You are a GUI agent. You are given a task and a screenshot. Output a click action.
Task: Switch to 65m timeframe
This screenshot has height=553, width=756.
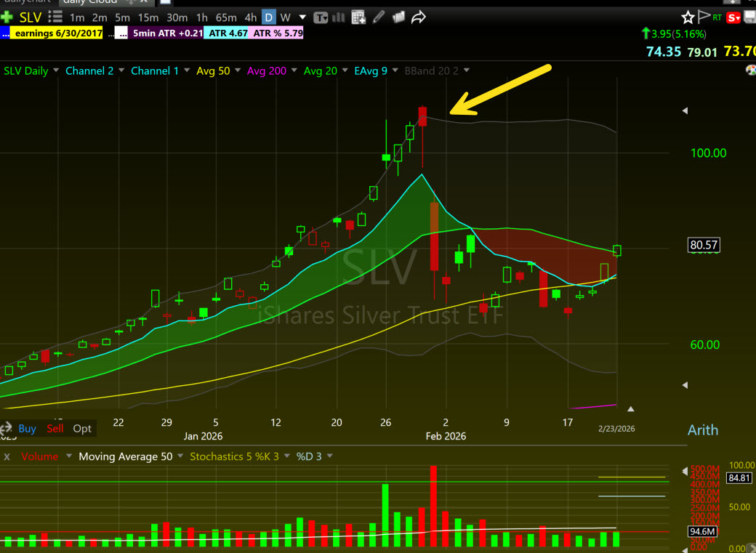click(x=225, y=18)
